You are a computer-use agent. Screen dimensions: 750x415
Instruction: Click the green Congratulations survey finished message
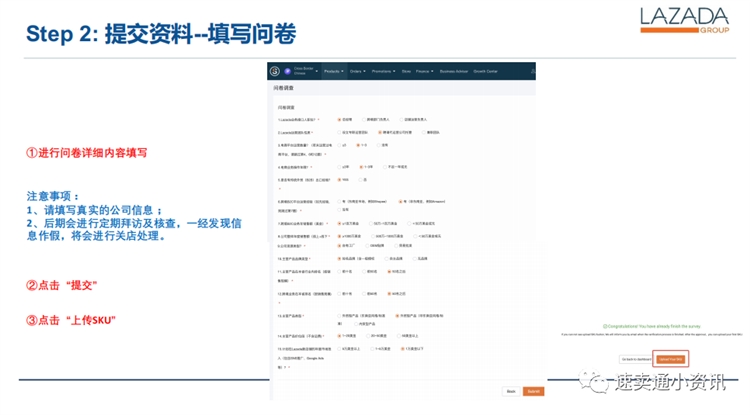point(651,326)
